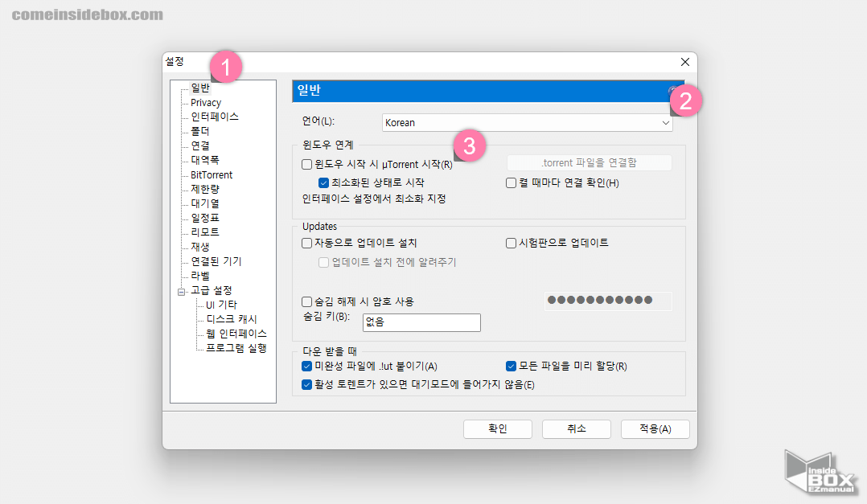Open the 제한량 settings
This screenshot has height=504, width=867.
click(x=204, y=189)
